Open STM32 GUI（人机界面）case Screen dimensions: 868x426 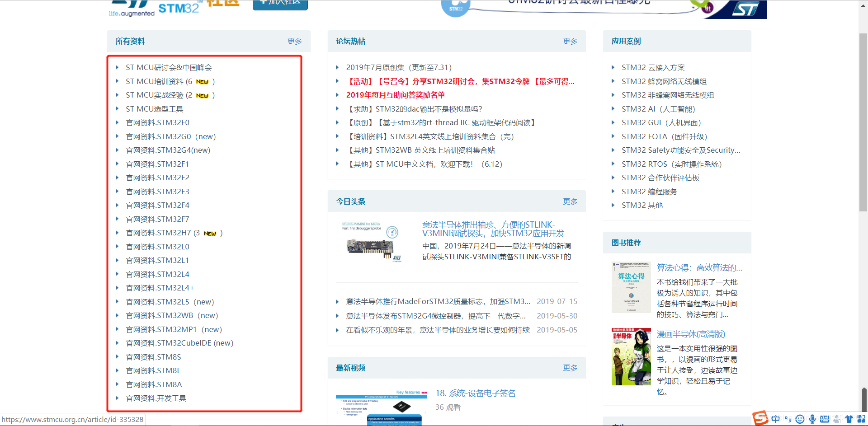tap(661, 122)
